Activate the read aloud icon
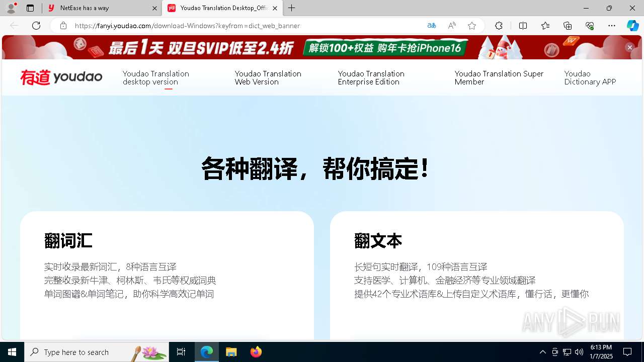The width and height of the screenshot is (644, 362). (452, 26)
